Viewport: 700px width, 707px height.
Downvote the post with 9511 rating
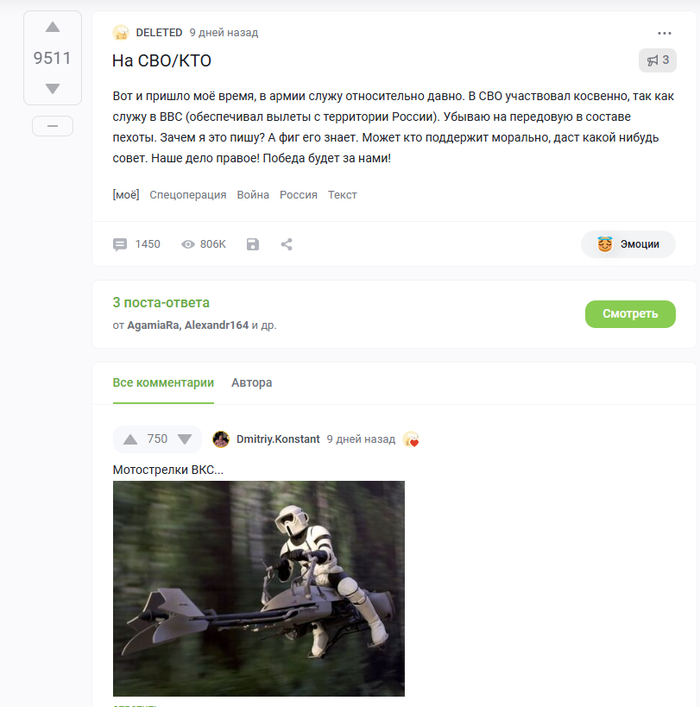[53, 88]
